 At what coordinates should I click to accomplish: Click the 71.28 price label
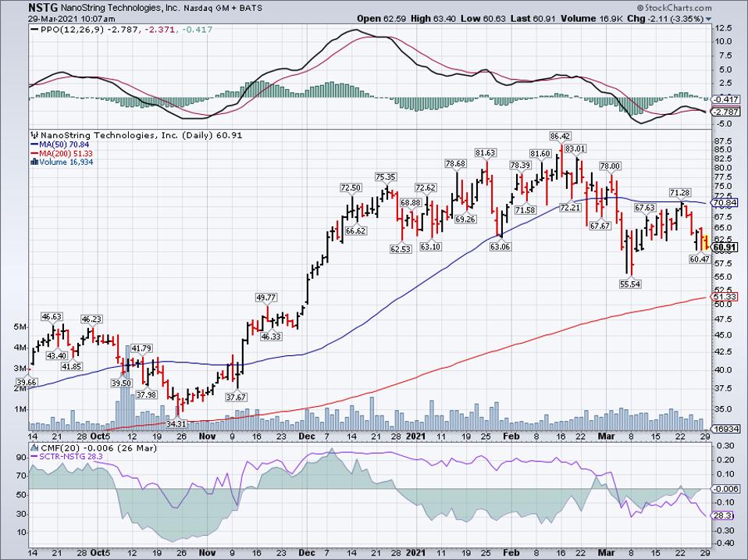tap(680, 193)
